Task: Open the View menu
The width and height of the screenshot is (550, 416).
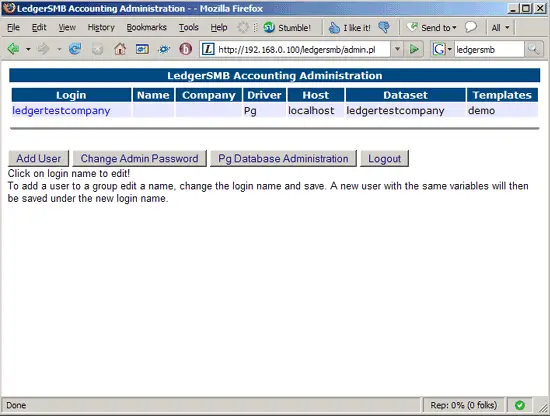Action: [x=67, y=27]
